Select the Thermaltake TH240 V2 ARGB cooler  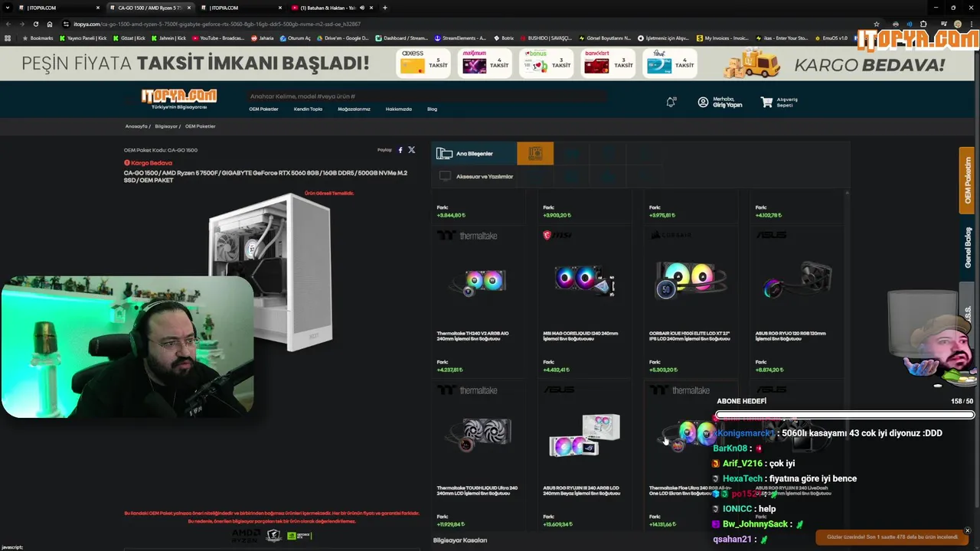479,302
